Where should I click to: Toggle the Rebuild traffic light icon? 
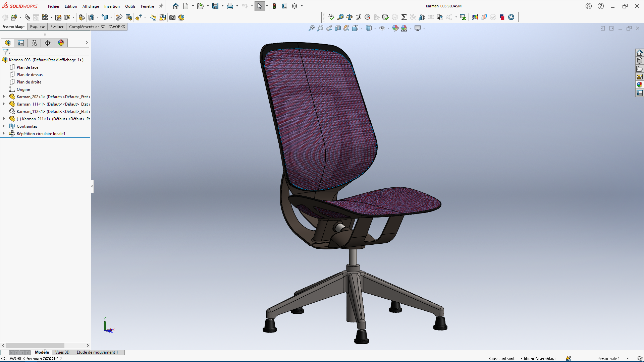coord(274,6)
